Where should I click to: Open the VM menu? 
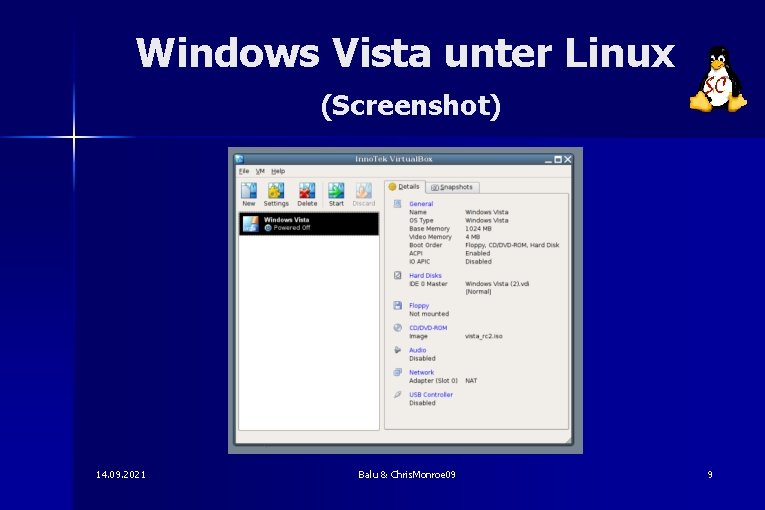(x=260, y=171)
